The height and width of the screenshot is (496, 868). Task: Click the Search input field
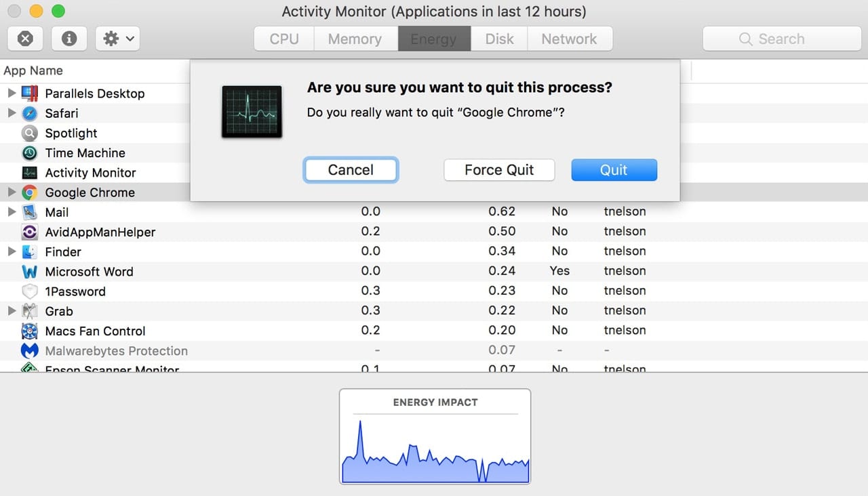(781, 39)
